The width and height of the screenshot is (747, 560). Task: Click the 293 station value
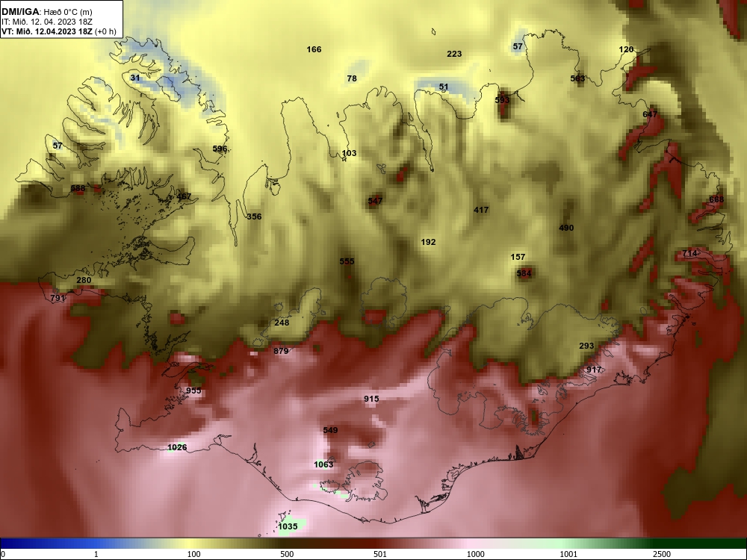[586, 346]
